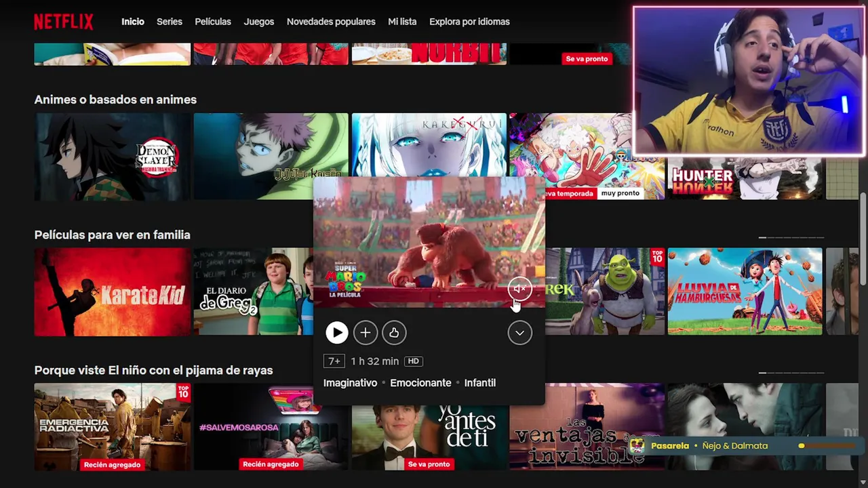Open the One Piece thumbnail
This screenshot has width=868, height=488.
click(587, 157)
